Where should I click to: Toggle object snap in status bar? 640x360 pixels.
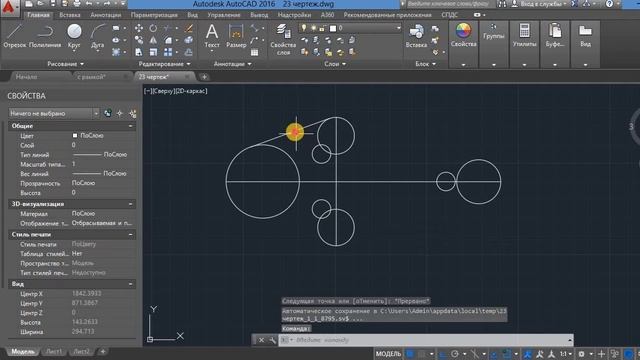click(507, 354)
